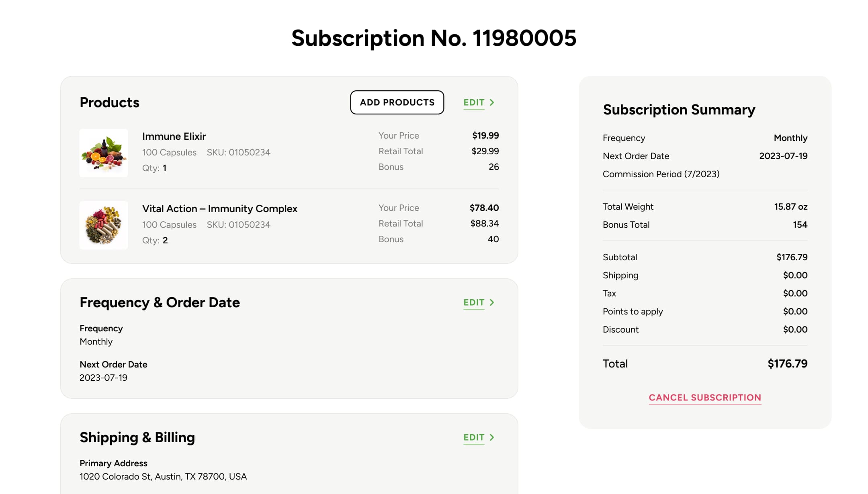Click the Next Order Date value in summary
The height and width of the screenshot is (494, 868).
tap(783, 156)
